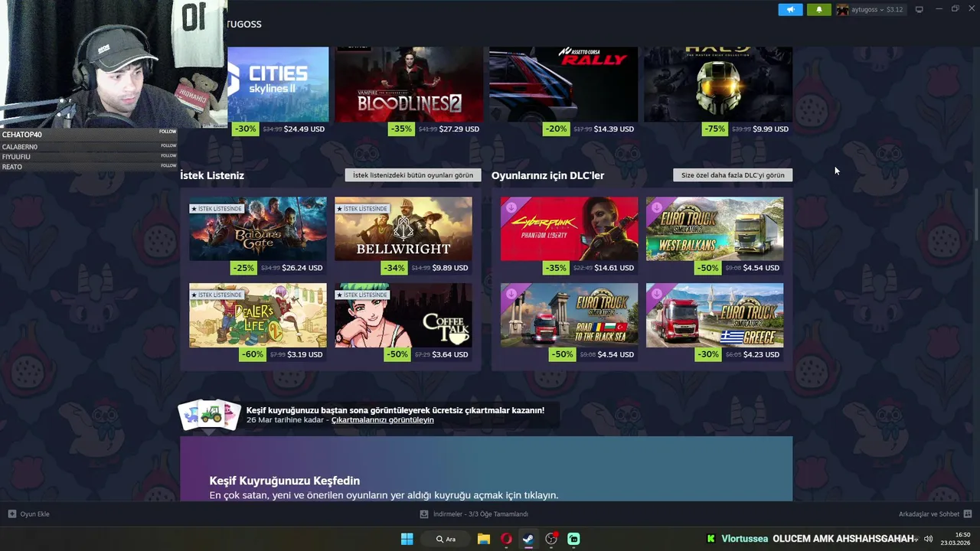Click the taskbar 'Ara' search box
980x551 pixels.
click(446, 539)
